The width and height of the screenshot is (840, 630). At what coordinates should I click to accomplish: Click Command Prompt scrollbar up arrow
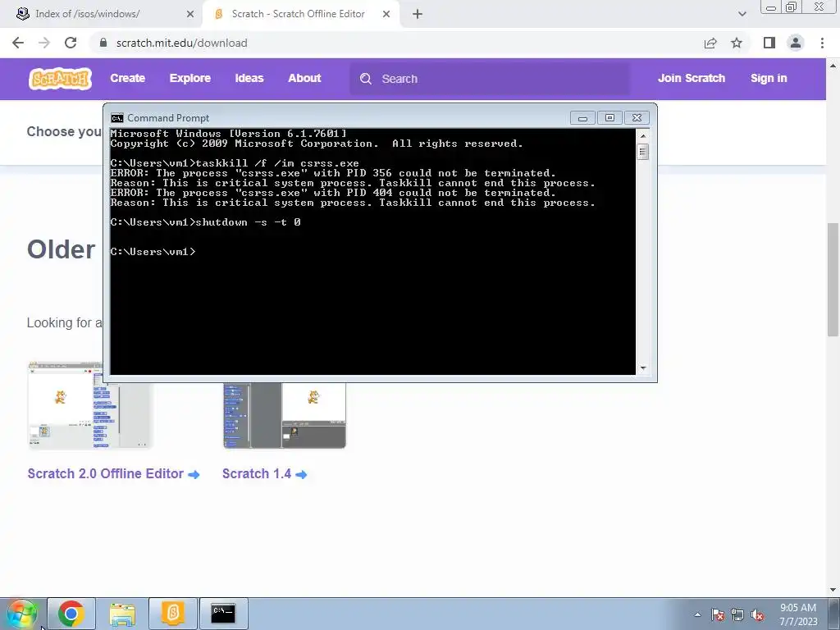coord(643,135)
